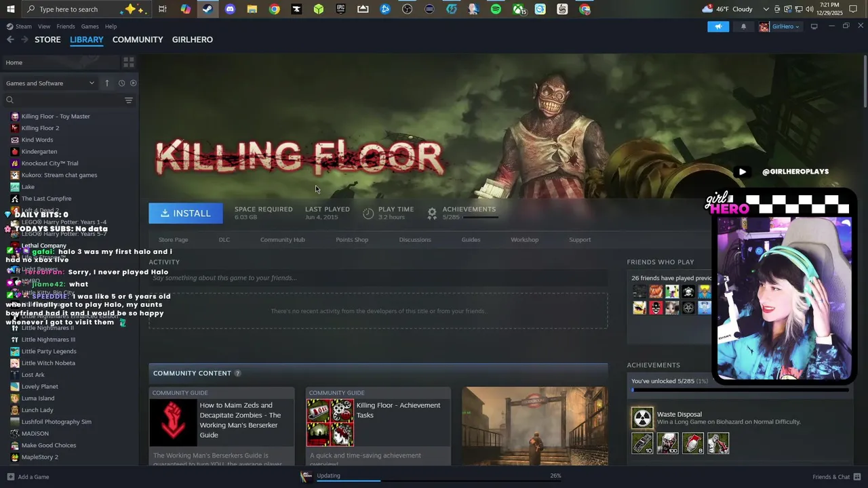Open the Friends menu
The image size is (868, 488).
click(x=66, y=26)
